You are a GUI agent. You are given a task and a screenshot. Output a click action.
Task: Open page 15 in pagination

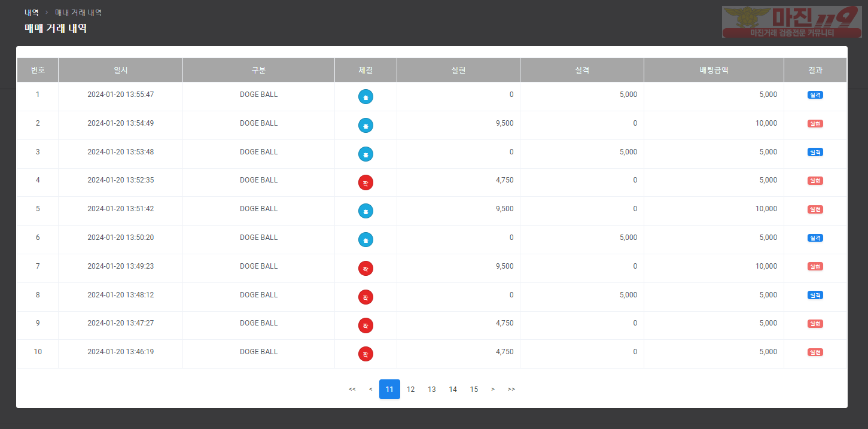[474, 389]
